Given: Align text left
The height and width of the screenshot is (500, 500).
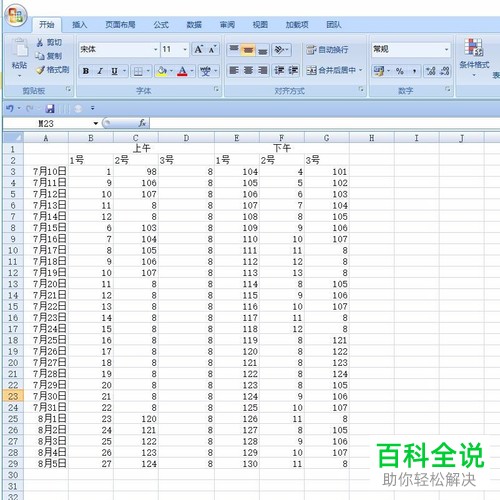Looking at the screenshot, I should pos(234,70).
